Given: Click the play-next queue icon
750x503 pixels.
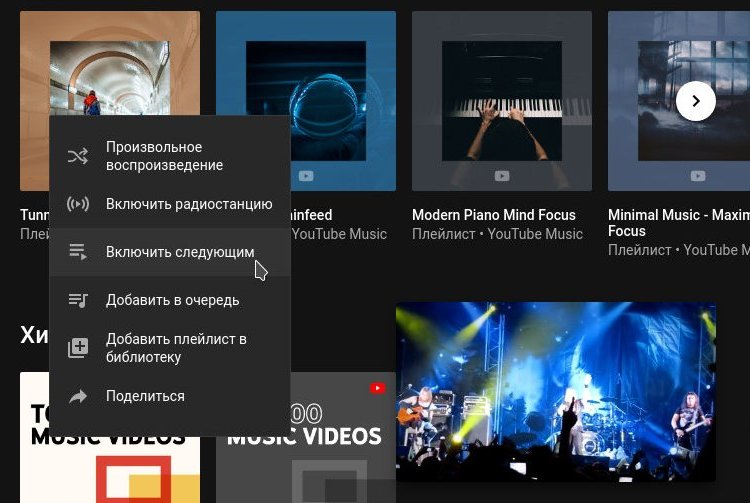Looking at the screenshot, I should pyautogui.click(x=77, y=252).
